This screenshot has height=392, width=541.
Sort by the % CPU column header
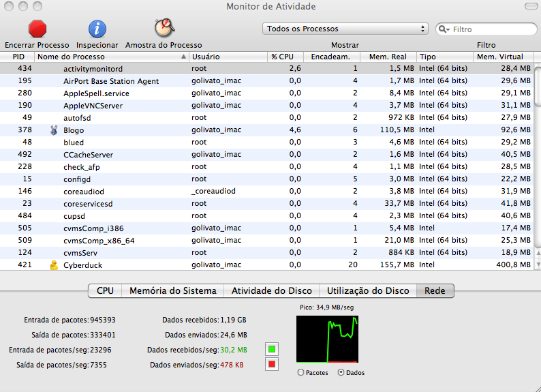coord(285,57)
